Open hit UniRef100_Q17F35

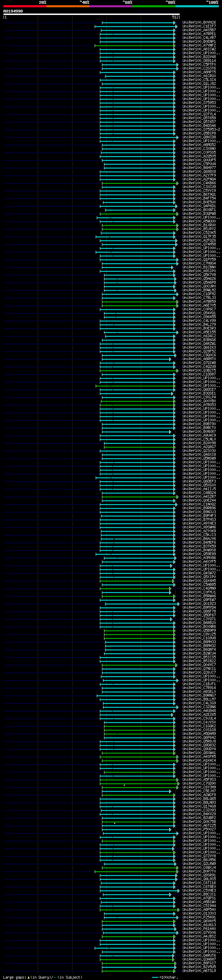(x=199, y=237)
